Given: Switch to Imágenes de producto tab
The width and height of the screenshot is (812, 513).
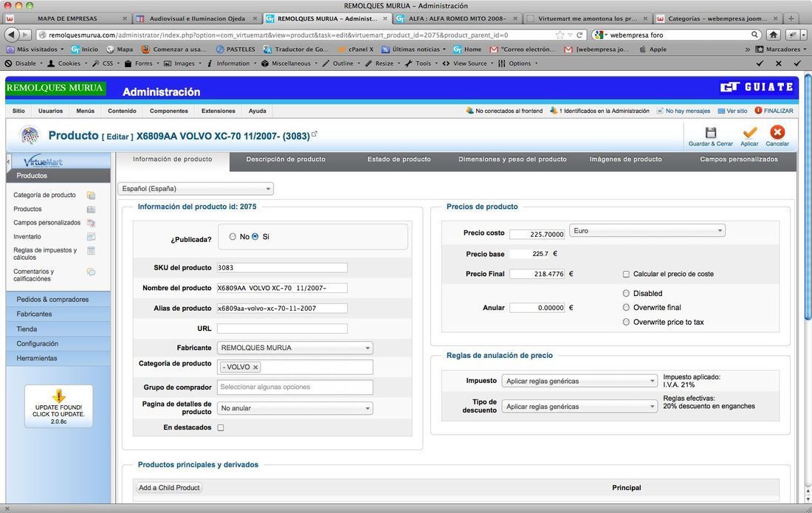Looking at the screenshot, I should point(625,159).
